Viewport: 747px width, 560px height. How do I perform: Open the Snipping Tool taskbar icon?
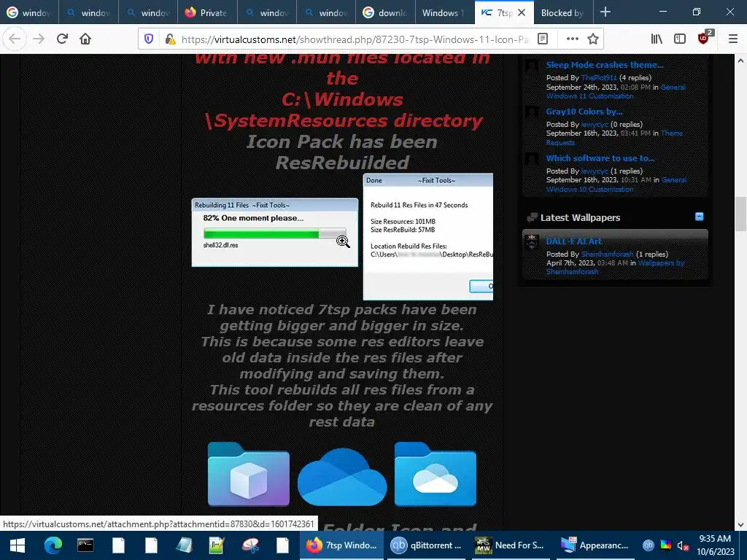click(x=249, y=545)
